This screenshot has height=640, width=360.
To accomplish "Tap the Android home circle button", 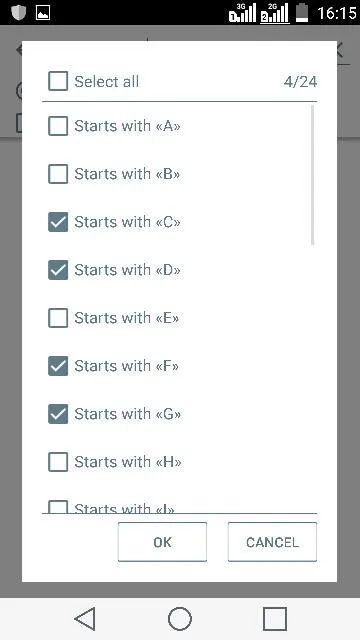I will [180, 619].
